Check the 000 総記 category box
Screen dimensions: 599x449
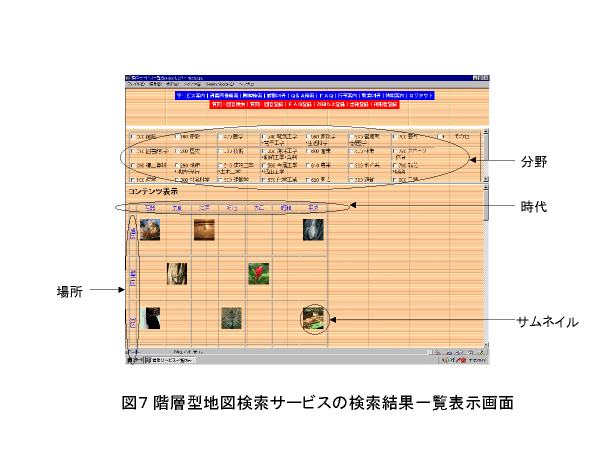(133, 136)
